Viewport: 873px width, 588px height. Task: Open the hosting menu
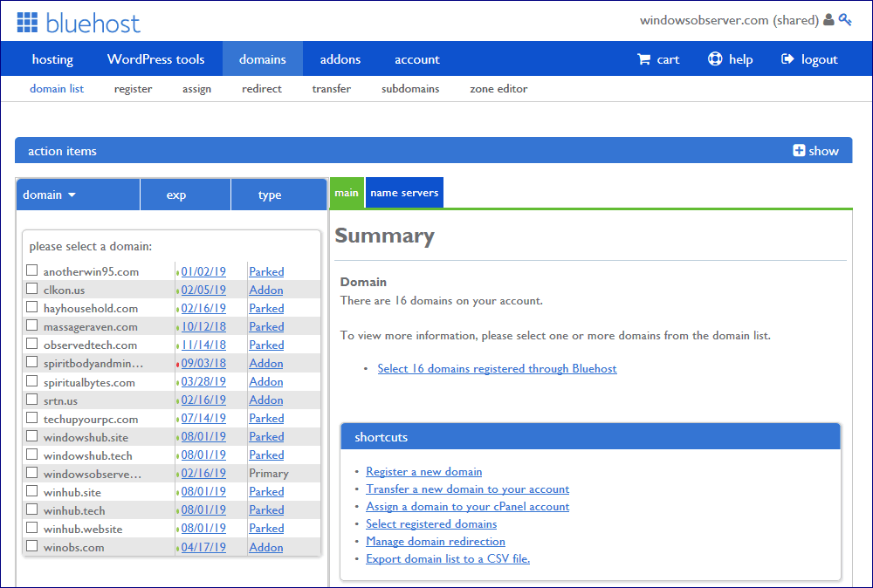52,59
